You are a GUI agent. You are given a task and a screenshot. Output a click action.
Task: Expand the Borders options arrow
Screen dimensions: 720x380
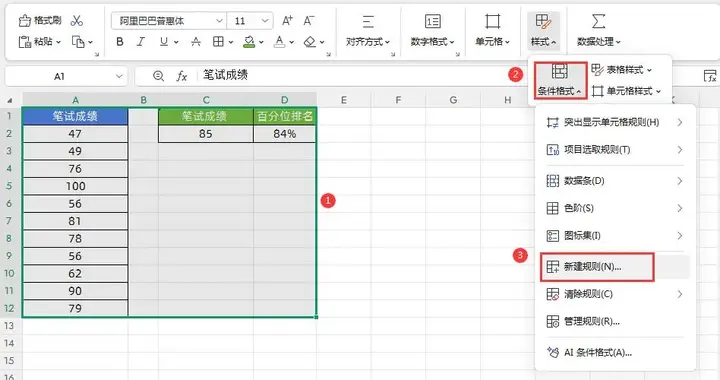pos(231,42)
